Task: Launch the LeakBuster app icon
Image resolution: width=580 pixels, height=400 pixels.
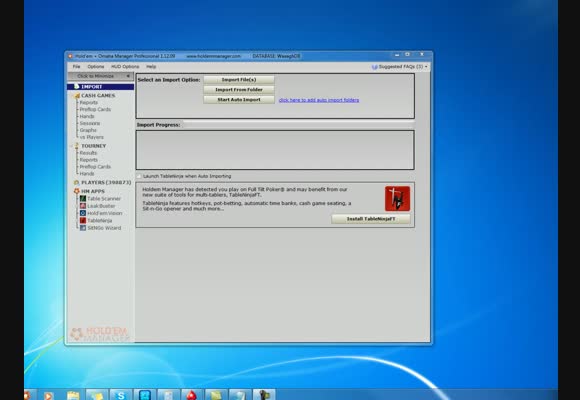Action: [x=83, y=206]
